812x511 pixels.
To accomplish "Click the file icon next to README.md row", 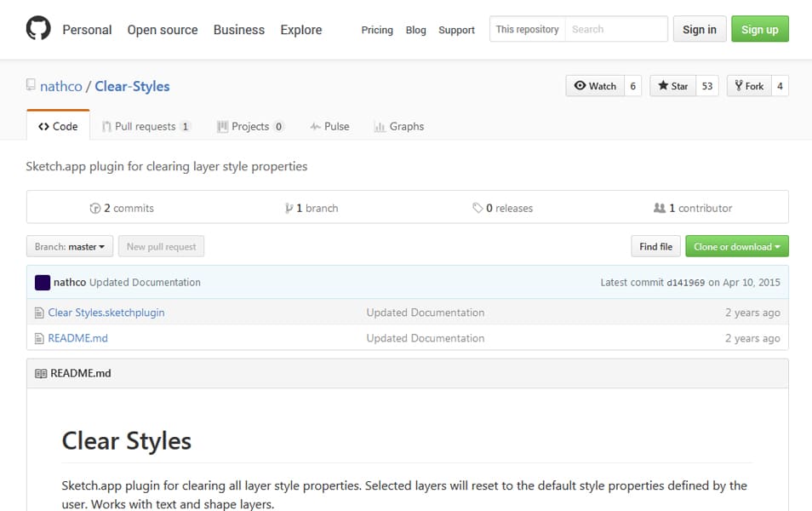I will 38,338.
